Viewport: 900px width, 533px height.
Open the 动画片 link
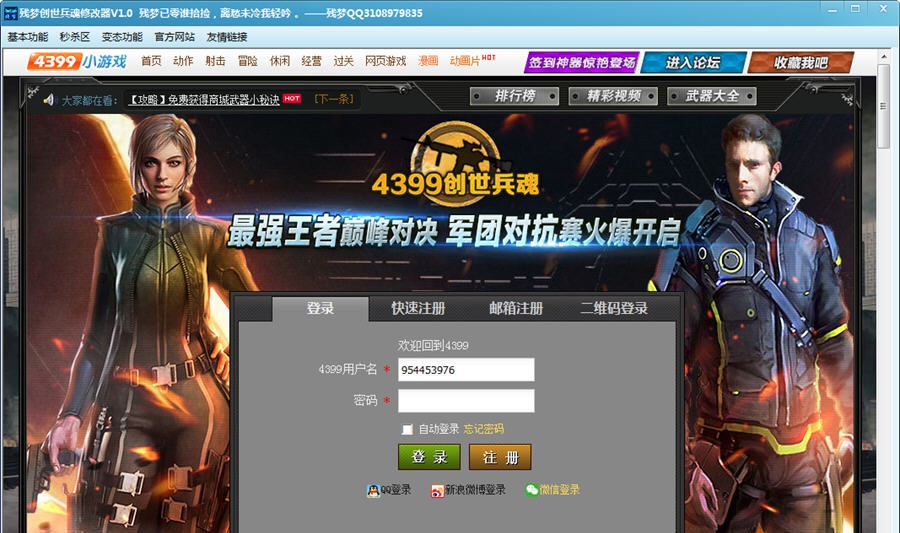pos(464,61)
